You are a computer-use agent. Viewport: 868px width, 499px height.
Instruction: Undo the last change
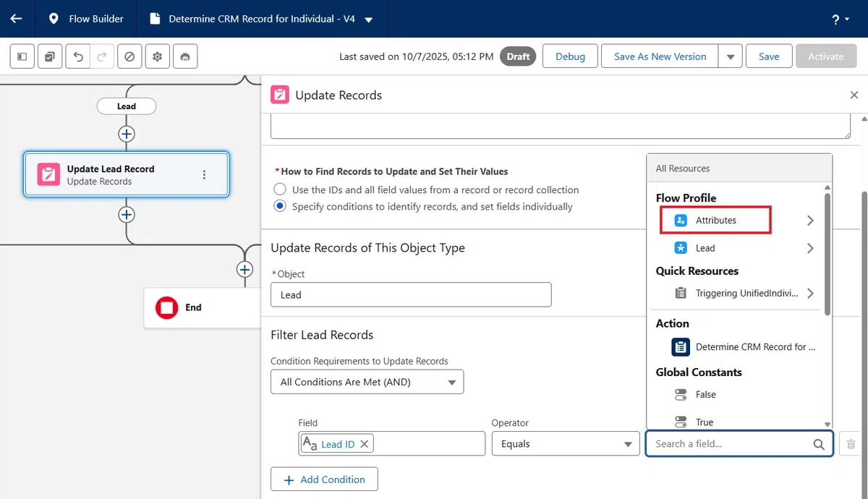pyautogui.click(x=78, y=56)
